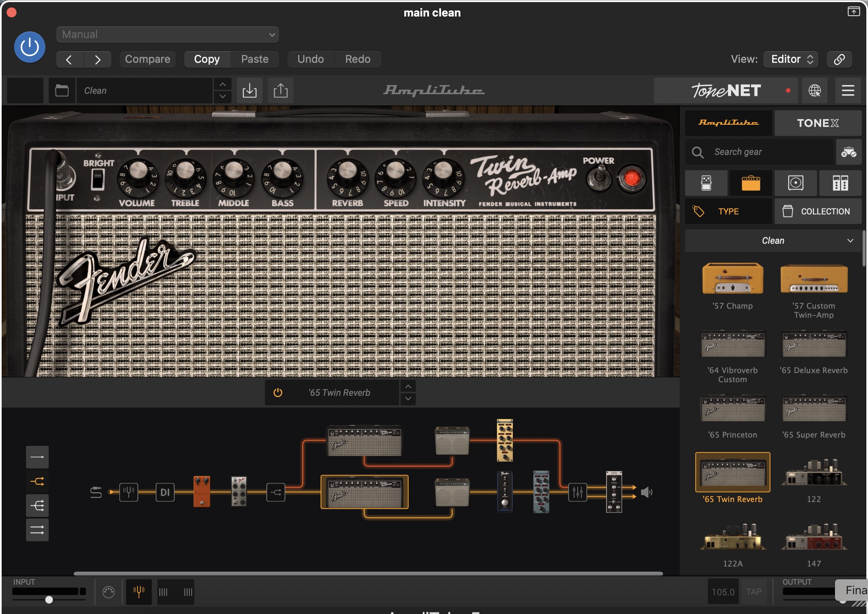The width and height of the screenshot is (868, 614).
Task: Select the '65 Super Reverb amp
Action: click(x=813, y=408)
